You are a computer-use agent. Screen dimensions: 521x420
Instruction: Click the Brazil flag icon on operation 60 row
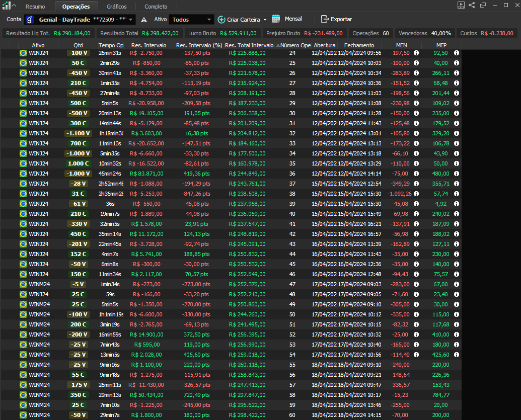click(x=23, y=415)
